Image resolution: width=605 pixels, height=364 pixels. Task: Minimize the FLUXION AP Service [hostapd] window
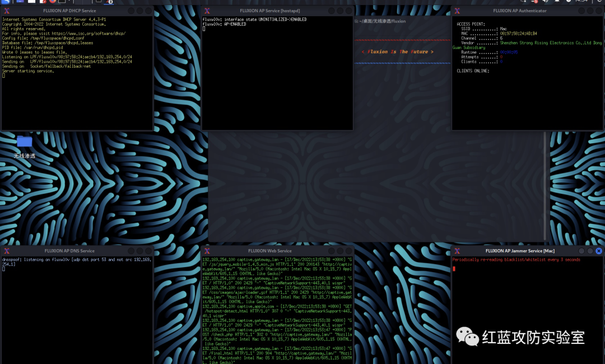tap(332, 11)
